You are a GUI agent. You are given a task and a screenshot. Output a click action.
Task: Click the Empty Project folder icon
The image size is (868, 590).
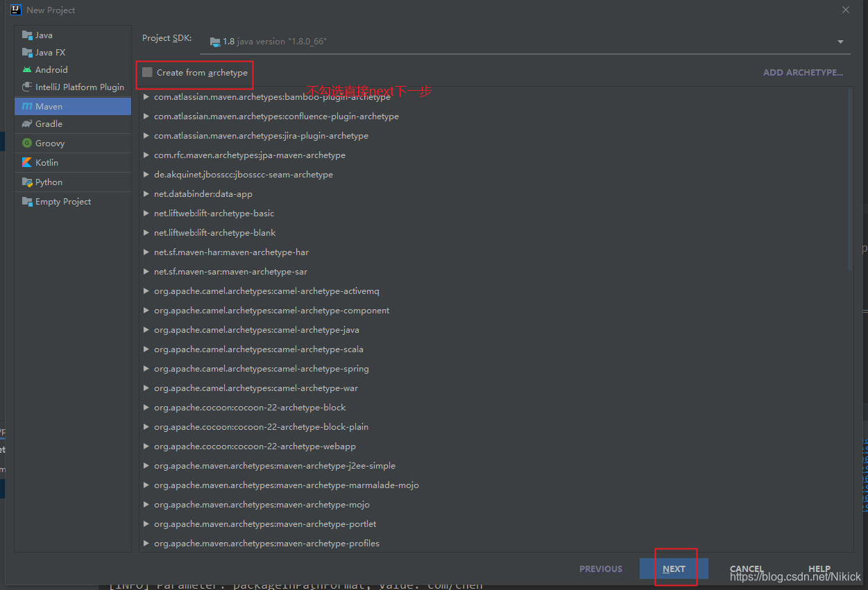pyautogui.click(x=27, y=201)
